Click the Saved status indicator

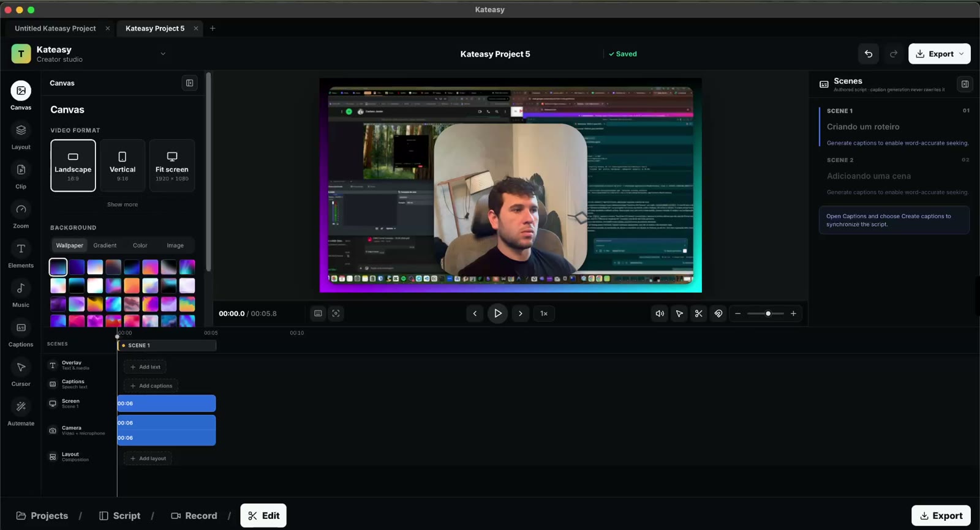(x=622, y=54)
